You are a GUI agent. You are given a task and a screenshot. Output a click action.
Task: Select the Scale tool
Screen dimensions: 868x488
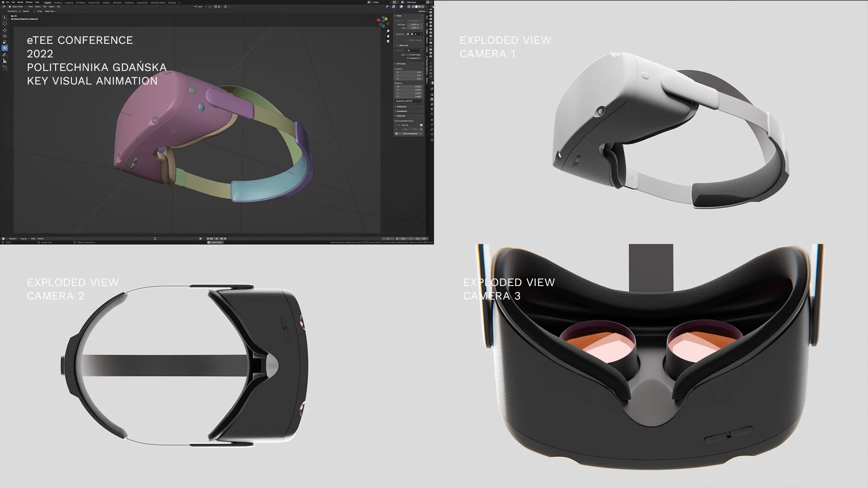coord(5,42)
